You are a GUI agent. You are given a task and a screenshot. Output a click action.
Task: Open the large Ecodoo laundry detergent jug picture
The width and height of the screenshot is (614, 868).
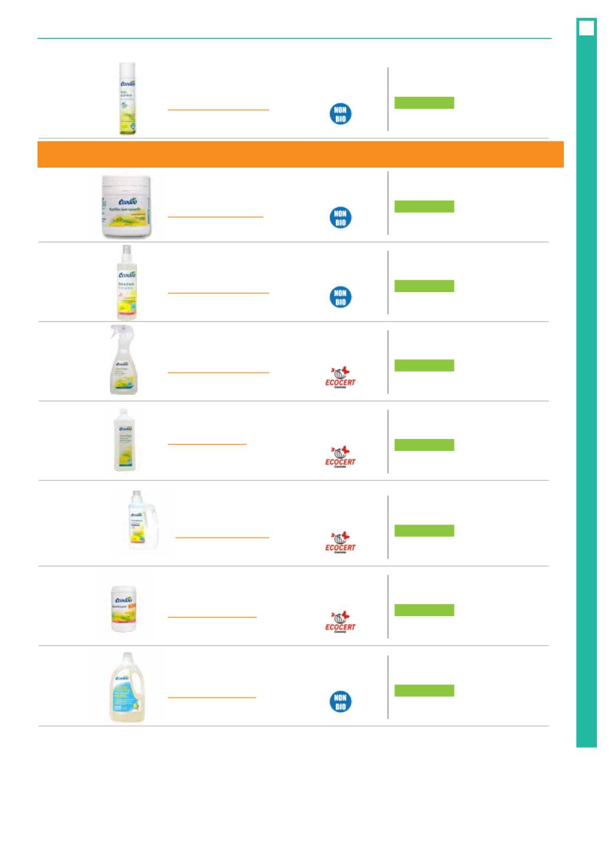click(127, 687)
